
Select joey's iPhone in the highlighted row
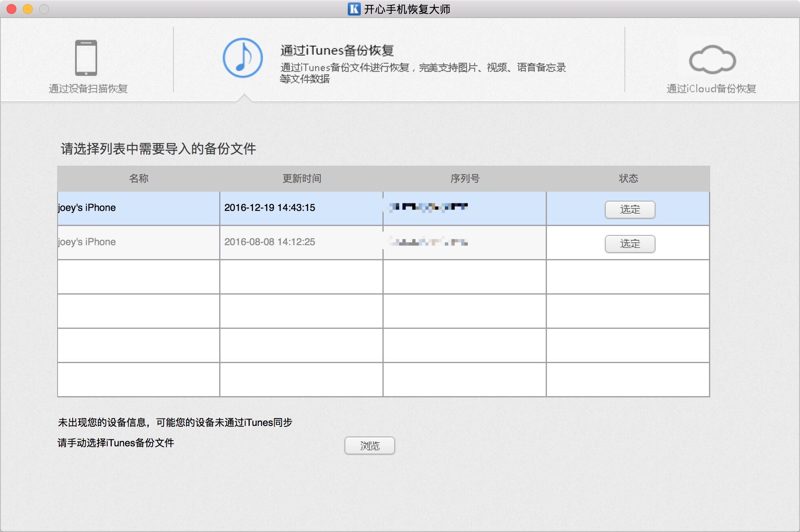87,208
